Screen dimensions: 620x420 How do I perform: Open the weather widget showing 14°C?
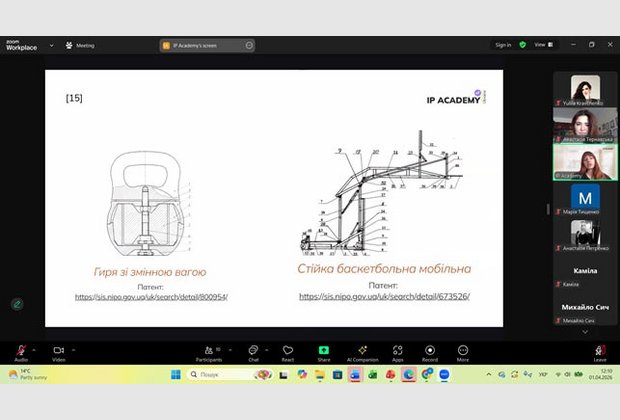[28, 374]
